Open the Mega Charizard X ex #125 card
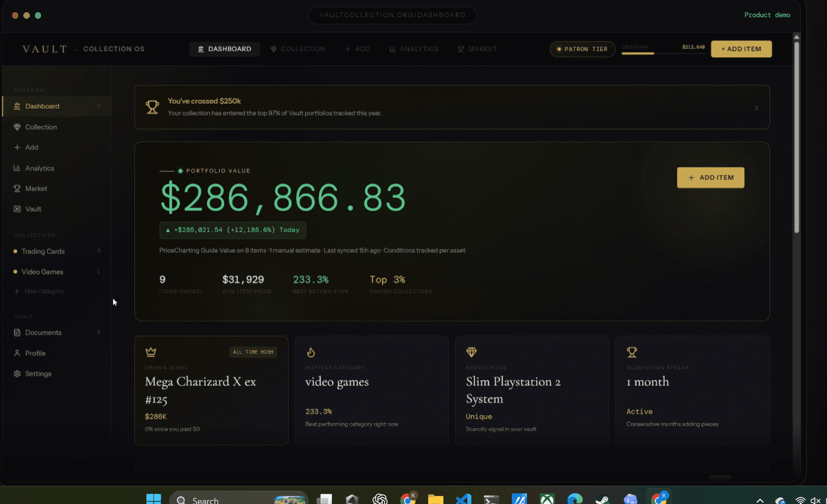 coord(211,391)
